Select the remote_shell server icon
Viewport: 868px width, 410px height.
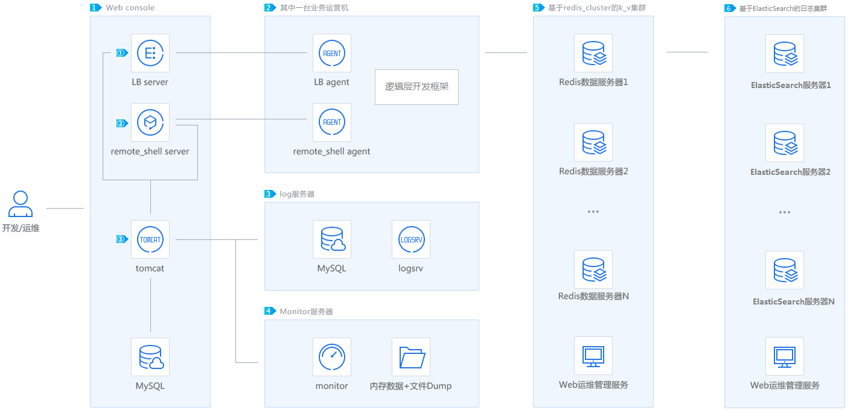tap(150, 122)
